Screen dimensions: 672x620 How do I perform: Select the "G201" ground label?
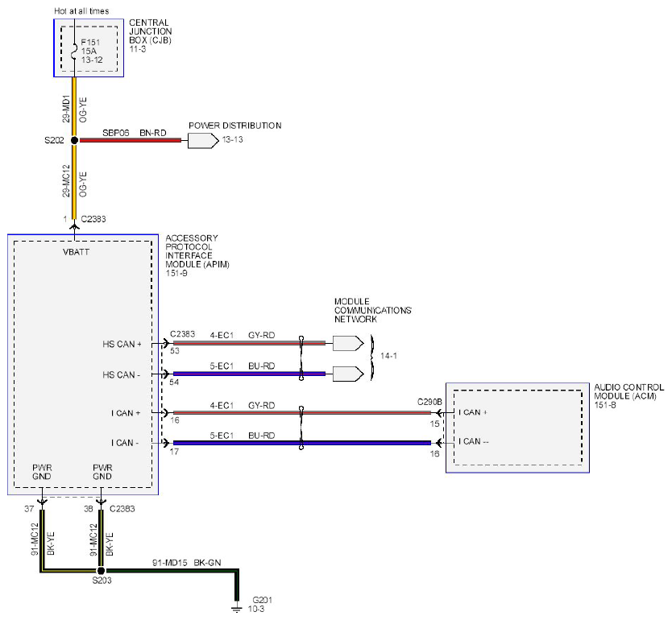click(x=263, y=600)
